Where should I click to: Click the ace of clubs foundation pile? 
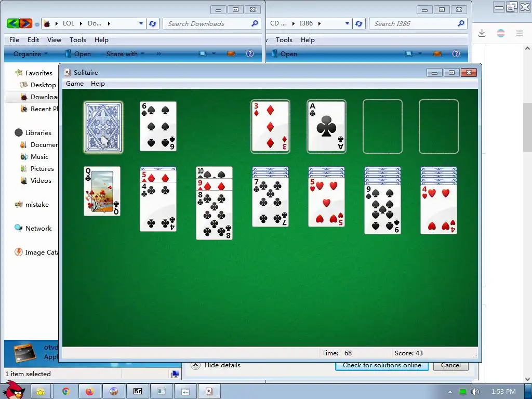[326, 126]
